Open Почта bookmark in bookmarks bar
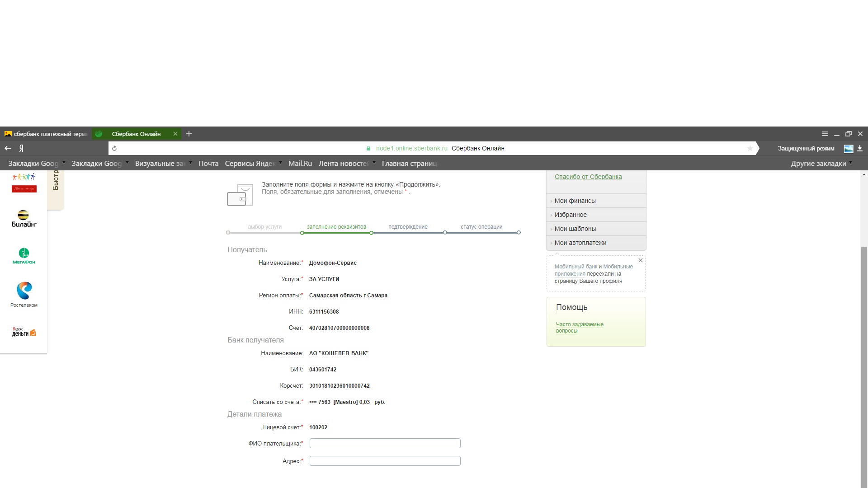868x488 pixels. [208, 164]
